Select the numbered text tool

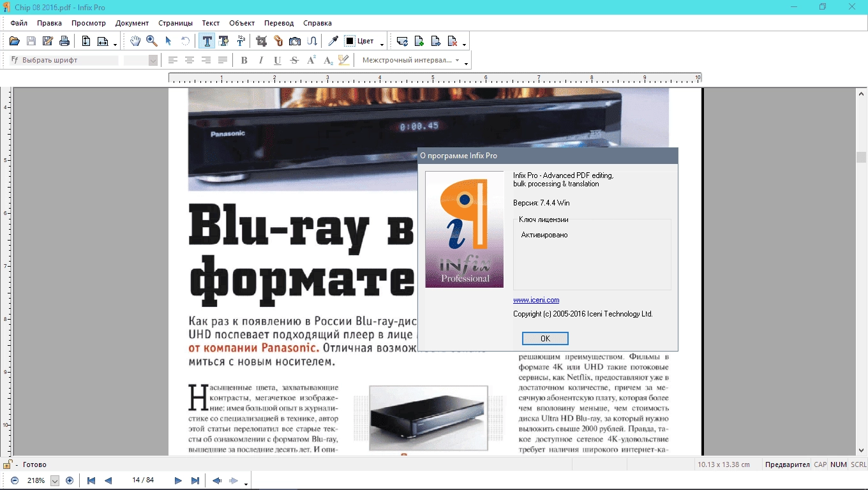(x=241, y=41)
